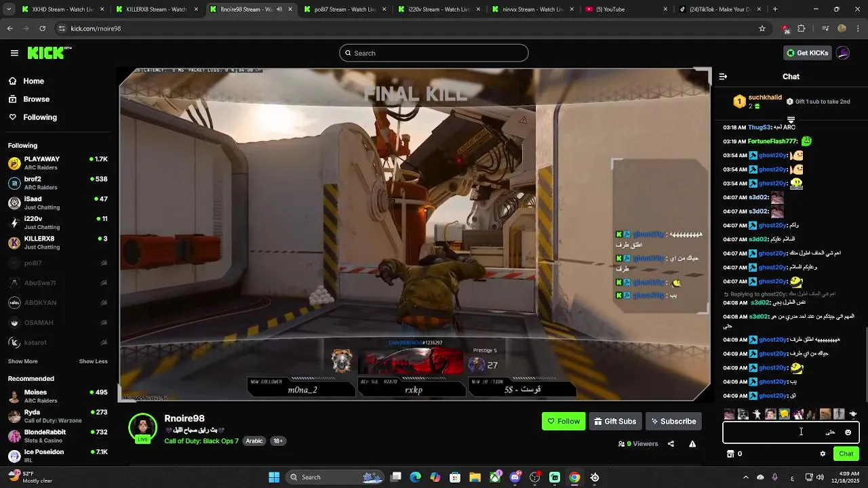Share the stream via share icon
This screenshot has height=488, width=868.
point(671,444)
